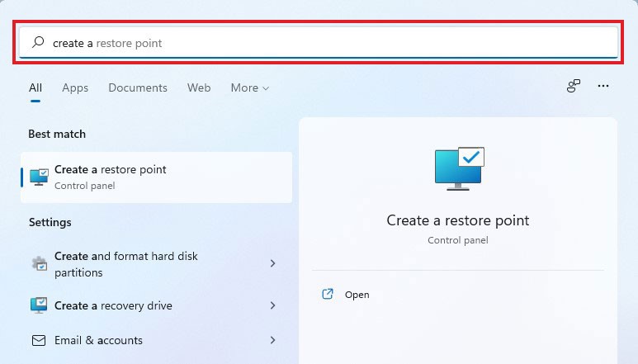This screenshot has height=364, width=638.
Task: Open the search account options icon
Action: [574, 86]
